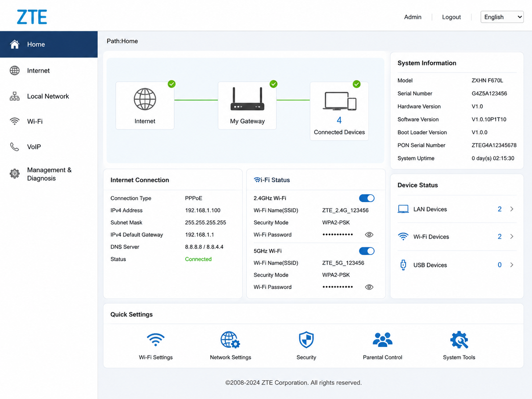The width and height of the screenshot is (532, 399).
Task: Click the Local Network topology icon
Action: pyautogui.click(x=15, y=96)
